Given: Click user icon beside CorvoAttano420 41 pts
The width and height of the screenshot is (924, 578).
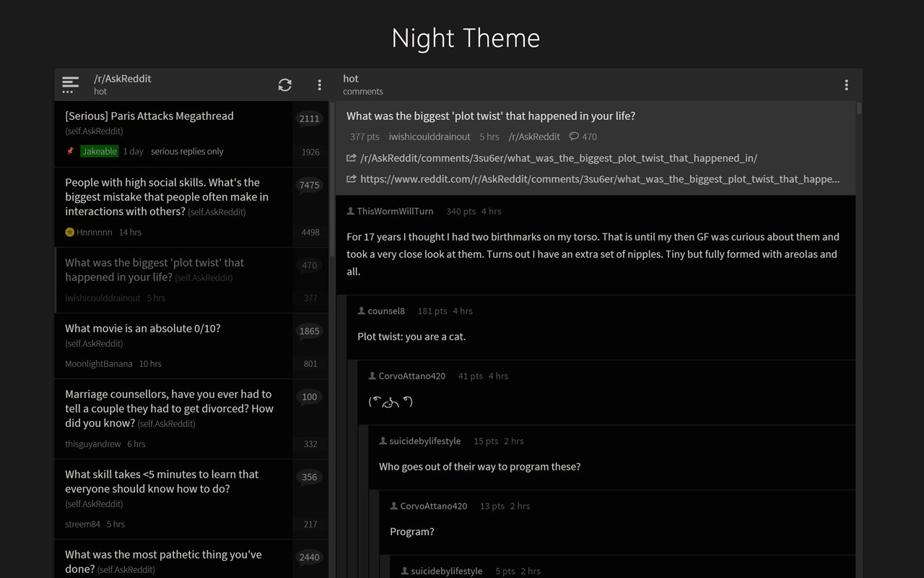Looking at the screenshot, I should [x=372, y=376].
